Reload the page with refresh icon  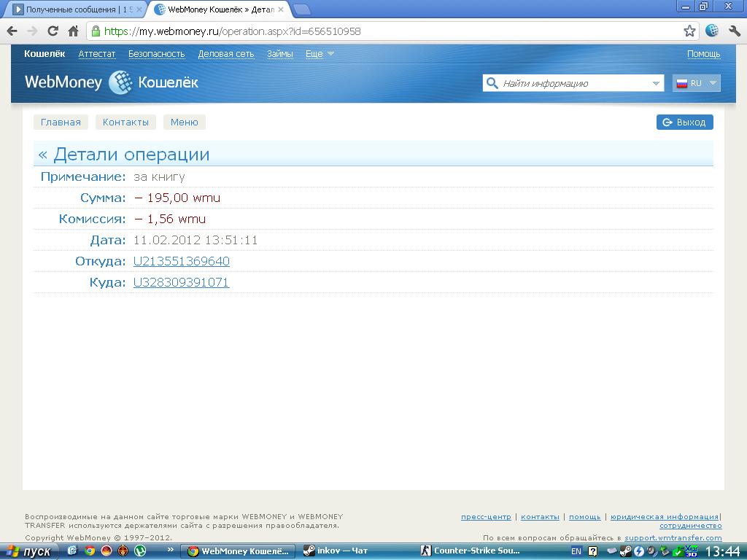53,31
